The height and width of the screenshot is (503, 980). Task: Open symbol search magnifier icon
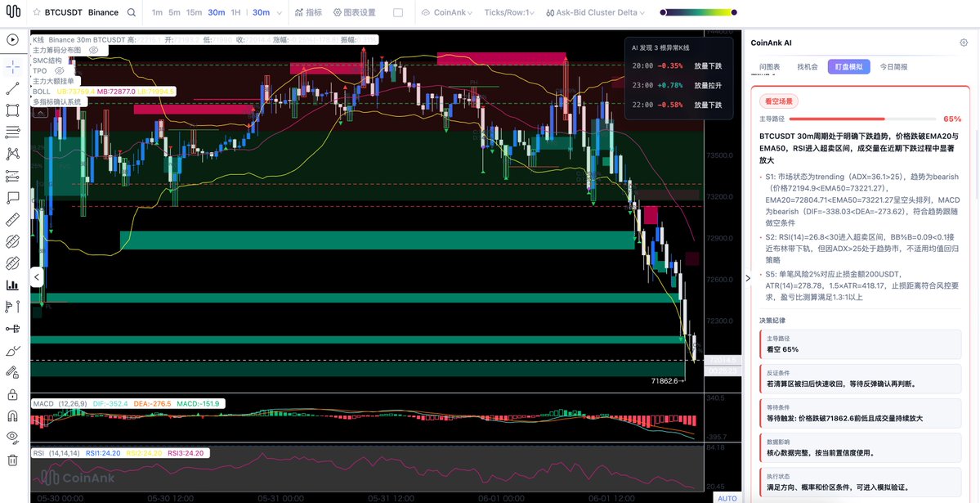(x=132, y=12)
